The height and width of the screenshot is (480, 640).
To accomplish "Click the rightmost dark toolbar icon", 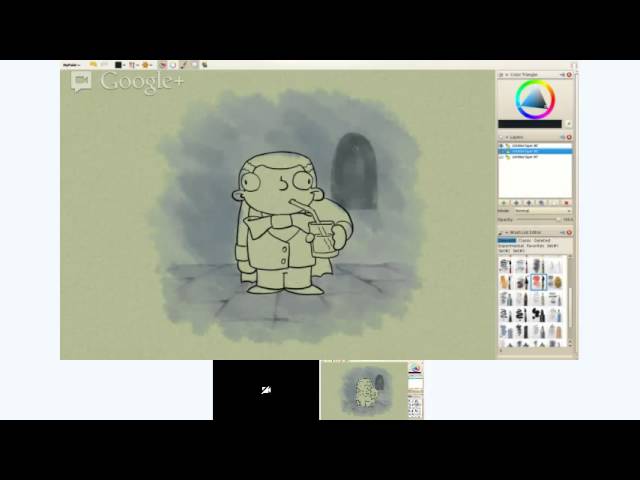I will click(204, 65).
